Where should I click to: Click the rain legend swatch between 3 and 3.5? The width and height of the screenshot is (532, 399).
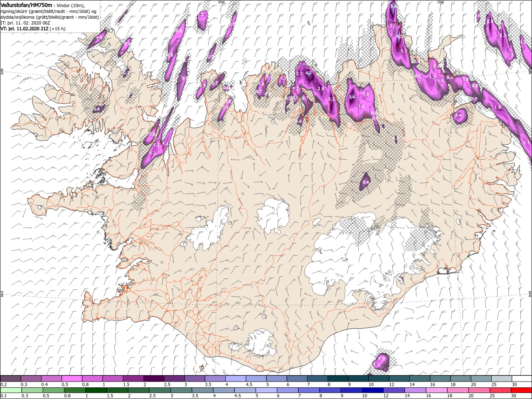pos(180,390)
